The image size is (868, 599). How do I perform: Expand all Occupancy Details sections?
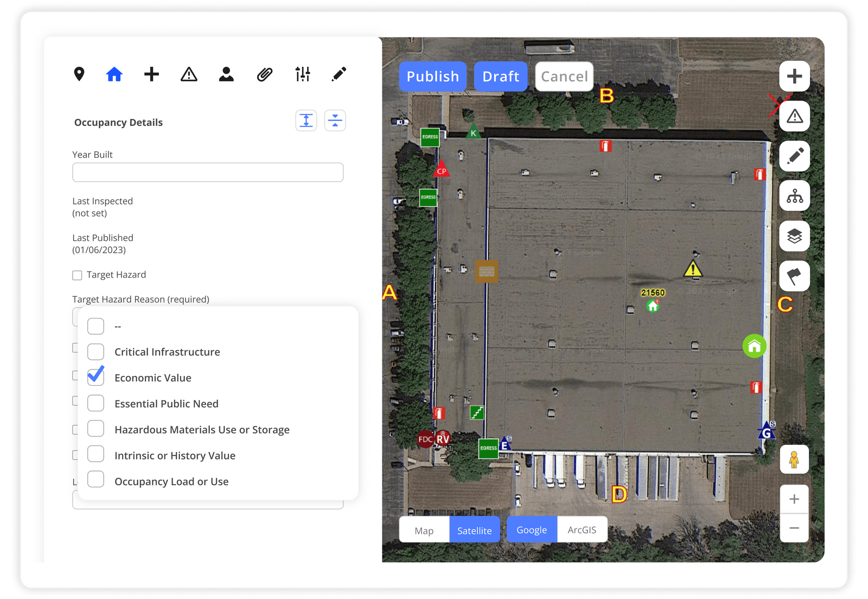click(x=307, y=120)
